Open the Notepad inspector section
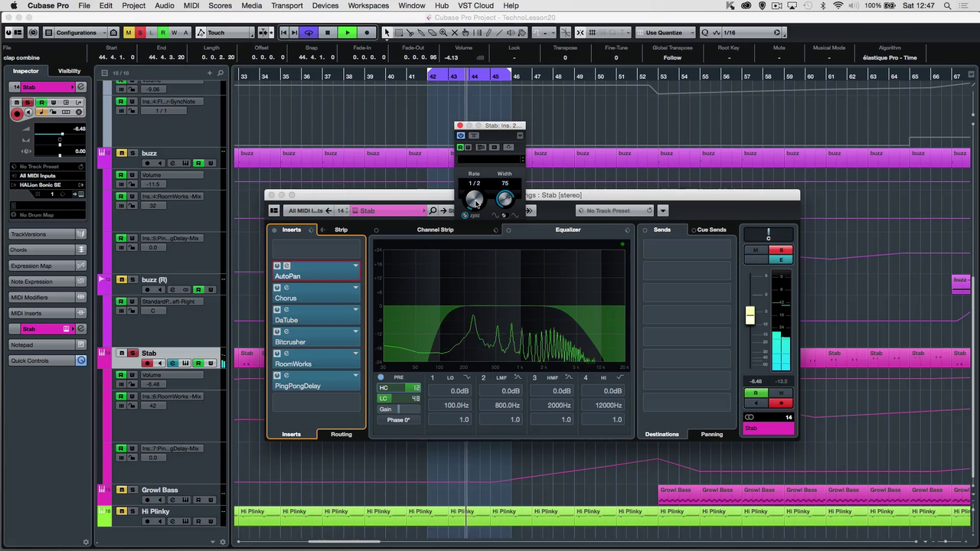 coord(42,344)
